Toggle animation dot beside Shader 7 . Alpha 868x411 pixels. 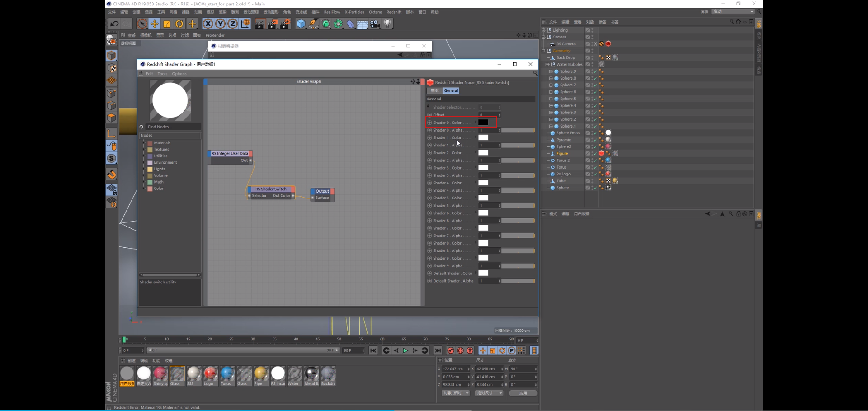click(430, 236)
